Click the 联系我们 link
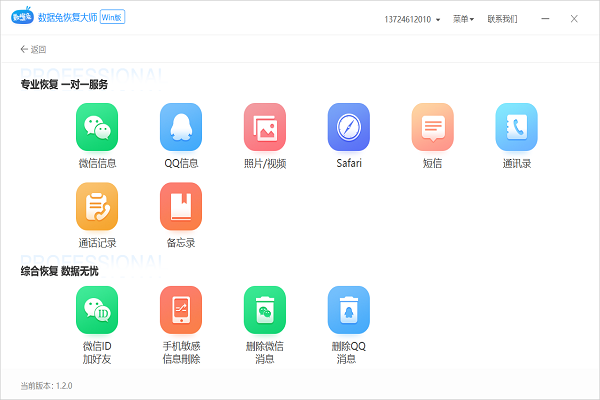Image resolution: width=600 pixels, height=400 pixels. coord(502,19)
